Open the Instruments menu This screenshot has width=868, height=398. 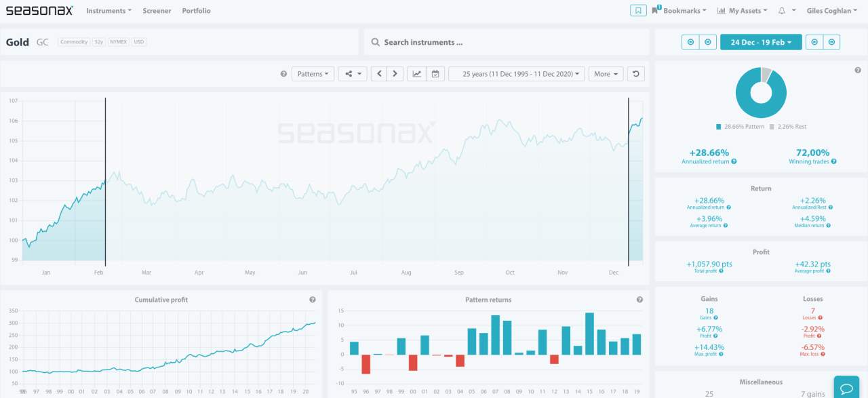108,11
